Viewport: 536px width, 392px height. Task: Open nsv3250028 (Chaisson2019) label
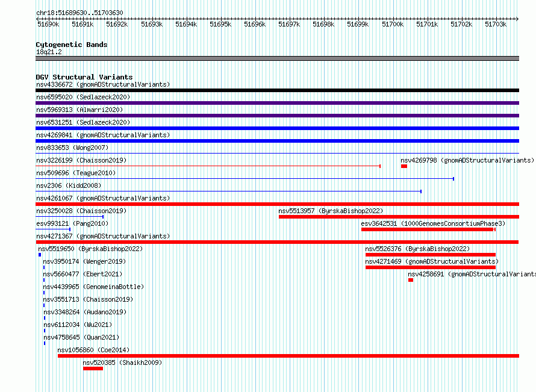(81, 211)
